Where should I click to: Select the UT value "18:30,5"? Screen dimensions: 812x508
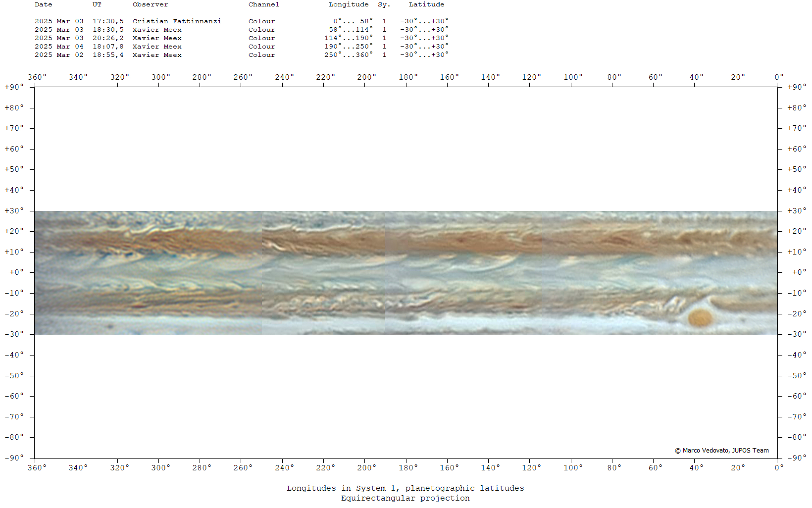108,30
